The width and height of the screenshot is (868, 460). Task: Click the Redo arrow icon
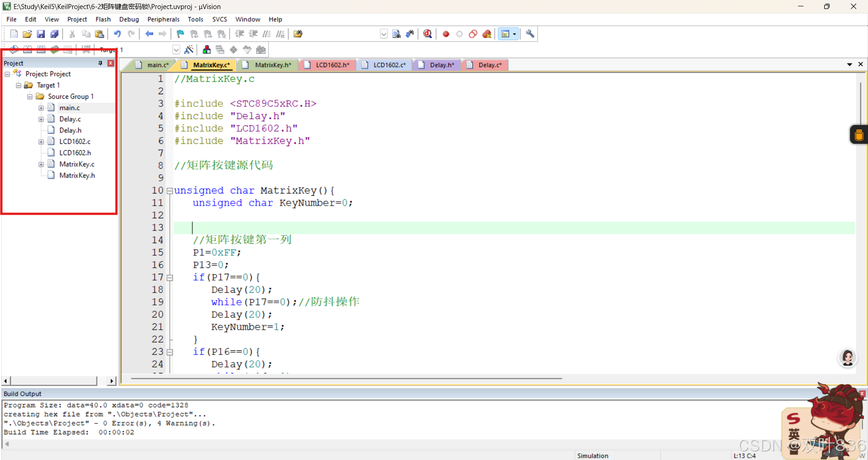(x=131, y=34)
